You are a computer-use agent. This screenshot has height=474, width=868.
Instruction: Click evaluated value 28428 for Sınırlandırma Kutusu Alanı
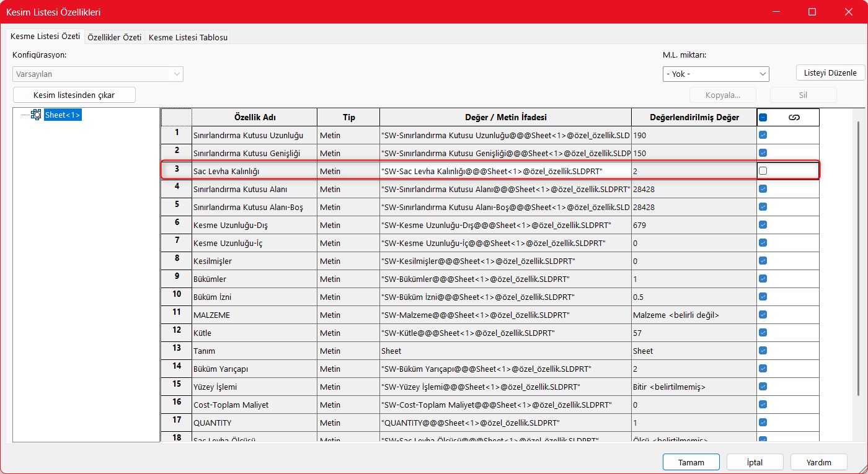(694, 189)
